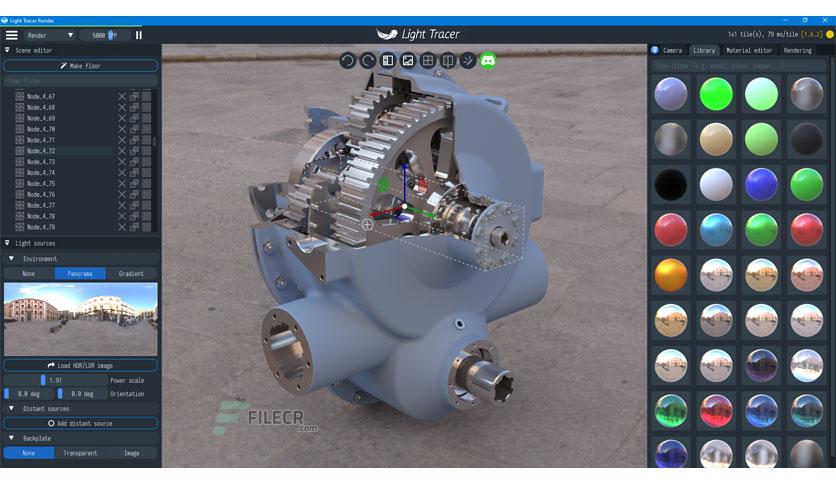Click the duplicate icon beside Node.4.70
Viewport: 836px width, 484px height.
tap(134, 129)
